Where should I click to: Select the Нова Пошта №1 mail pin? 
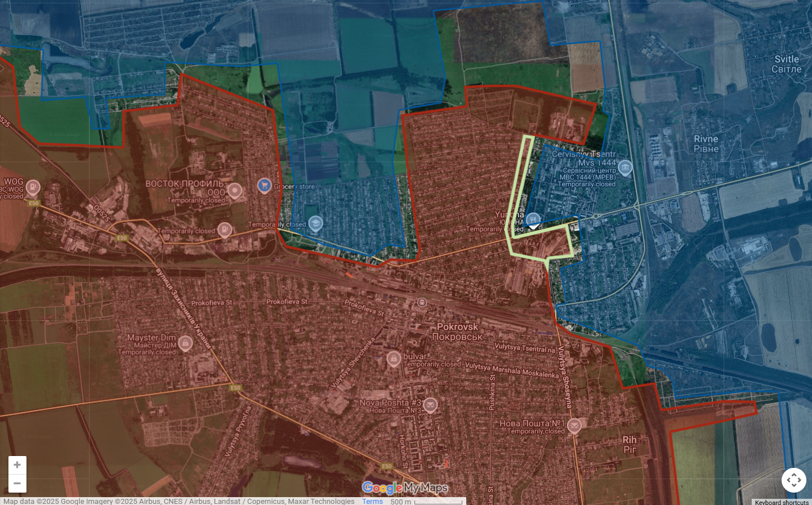pos(574,426)
